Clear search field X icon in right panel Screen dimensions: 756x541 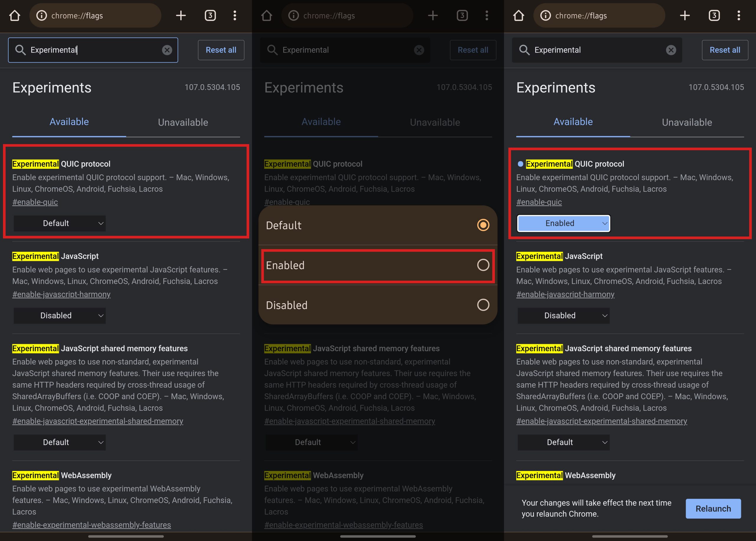[x=671, y=50]
